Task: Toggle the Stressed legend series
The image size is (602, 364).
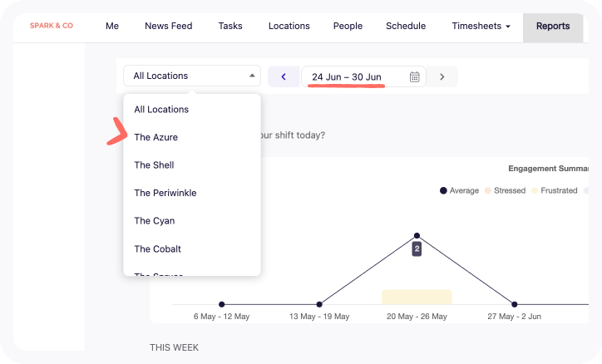Action: tap(505, 190)
